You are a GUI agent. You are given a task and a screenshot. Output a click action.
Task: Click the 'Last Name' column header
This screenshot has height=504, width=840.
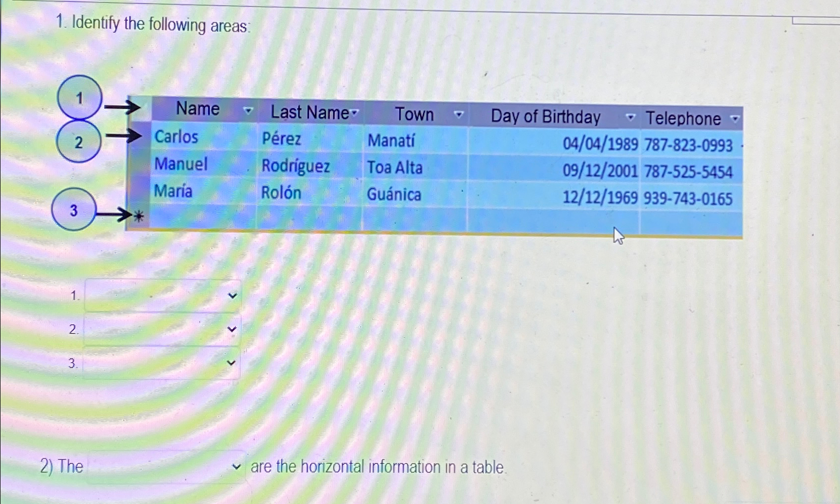click(x=310, y=113)
